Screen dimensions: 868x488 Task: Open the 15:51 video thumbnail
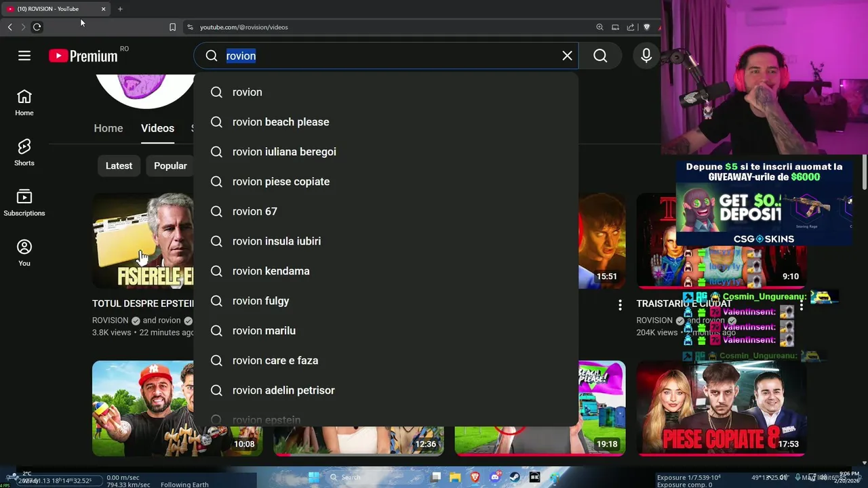tap(602, 241)
